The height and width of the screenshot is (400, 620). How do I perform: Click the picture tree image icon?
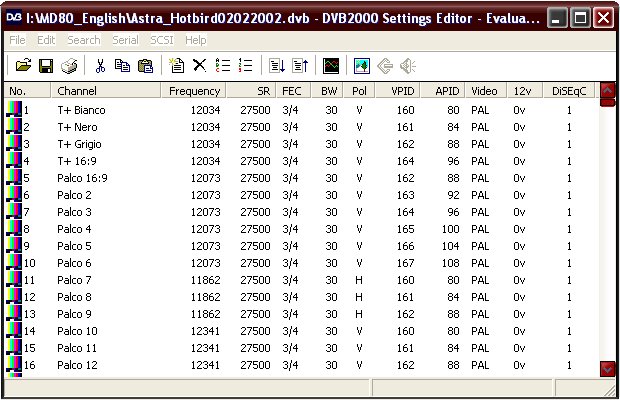pos(362,66)
